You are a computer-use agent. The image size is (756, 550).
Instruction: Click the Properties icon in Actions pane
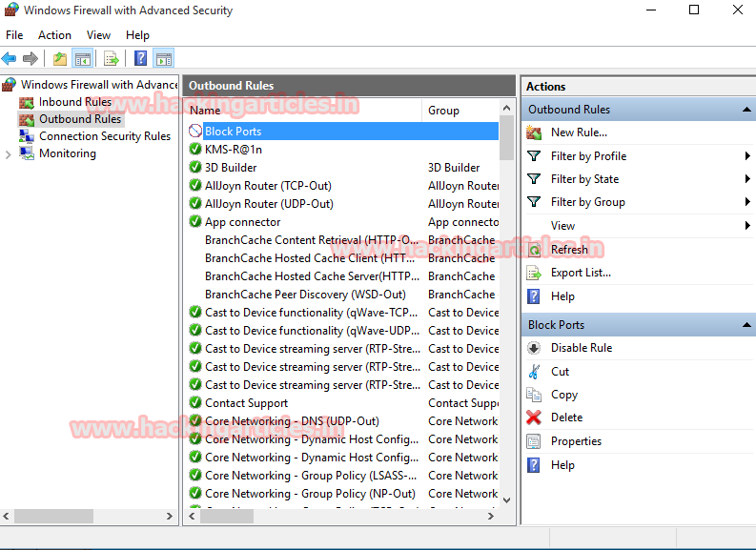click(534, 441)
